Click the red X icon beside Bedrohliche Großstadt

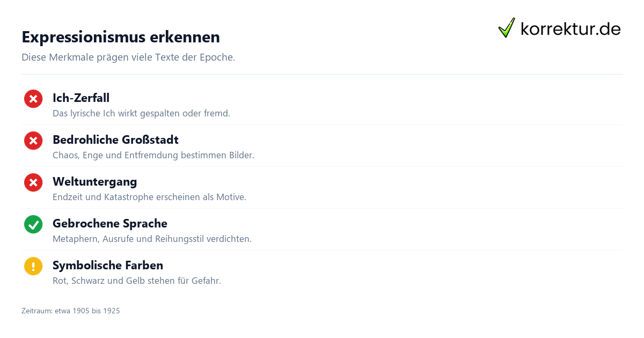click(33, 141)
